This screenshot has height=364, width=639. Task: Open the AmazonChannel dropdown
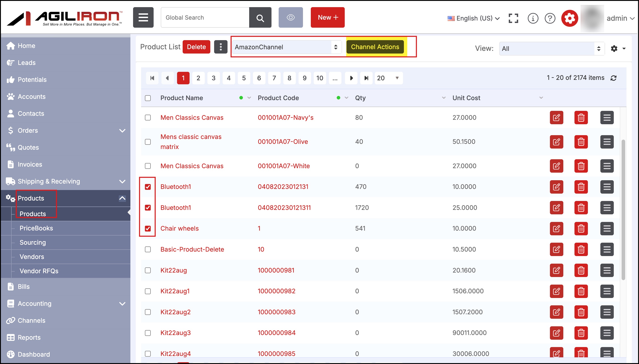[286, 47]
